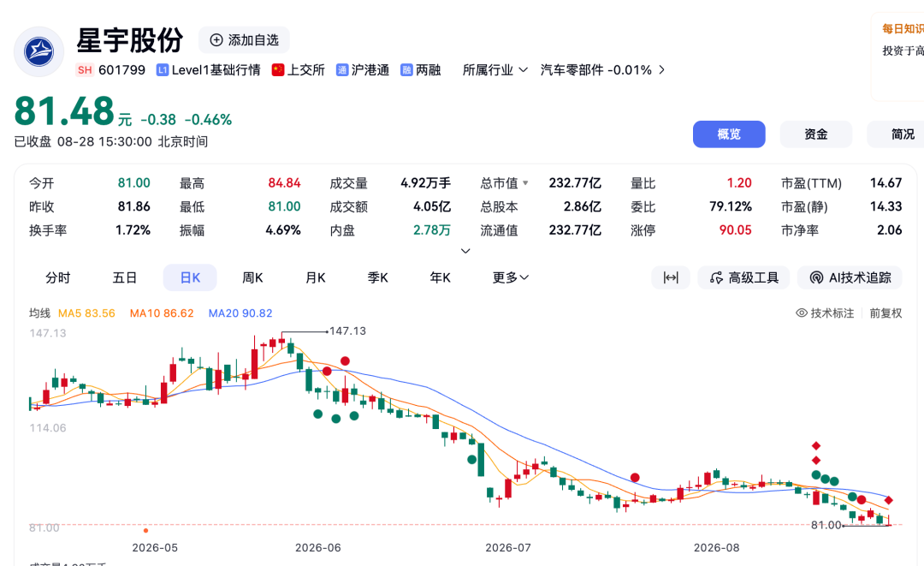Click 成交额 value 4.05亿

click(432, 206)
